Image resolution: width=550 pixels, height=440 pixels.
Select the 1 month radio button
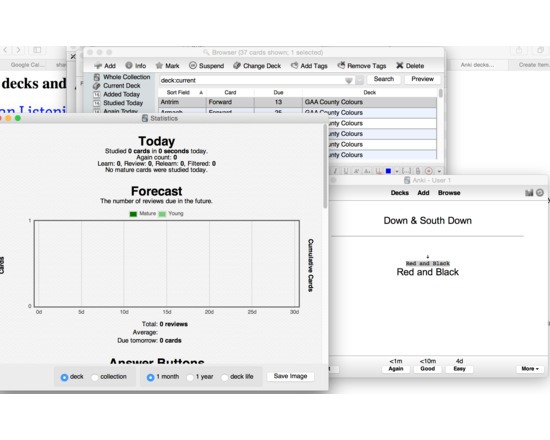pyautogui.click(x=150, y=377)
